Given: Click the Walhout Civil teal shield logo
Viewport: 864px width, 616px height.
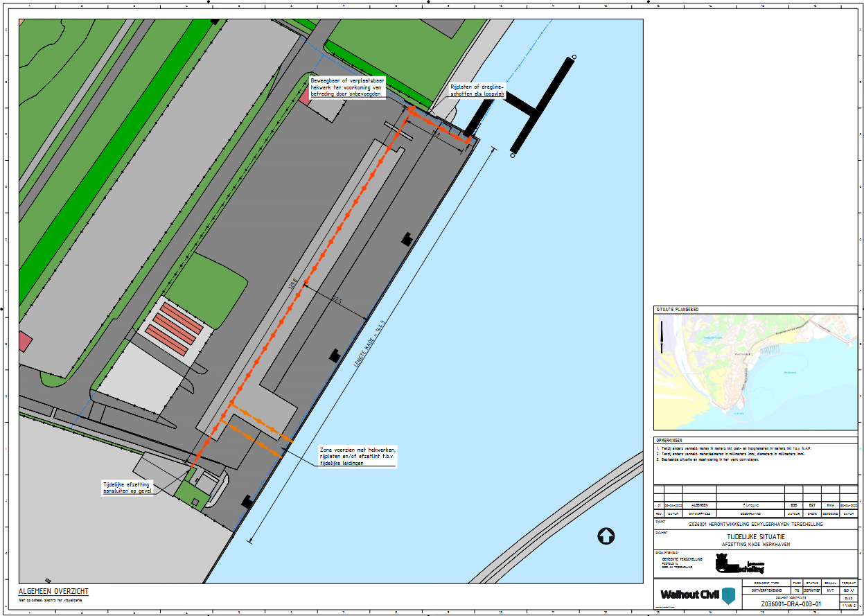Looking at the screenshot, I should [x=728, y=595].
